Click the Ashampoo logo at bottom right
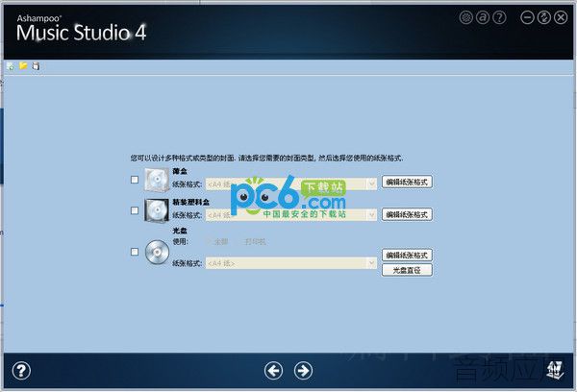Screen dimensions: 577x392 click(x=555, y=370)
